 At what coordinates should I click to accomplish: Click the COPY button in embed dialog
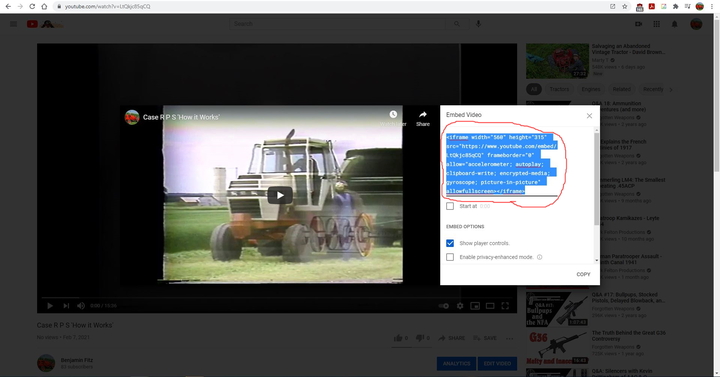(583, 274)
